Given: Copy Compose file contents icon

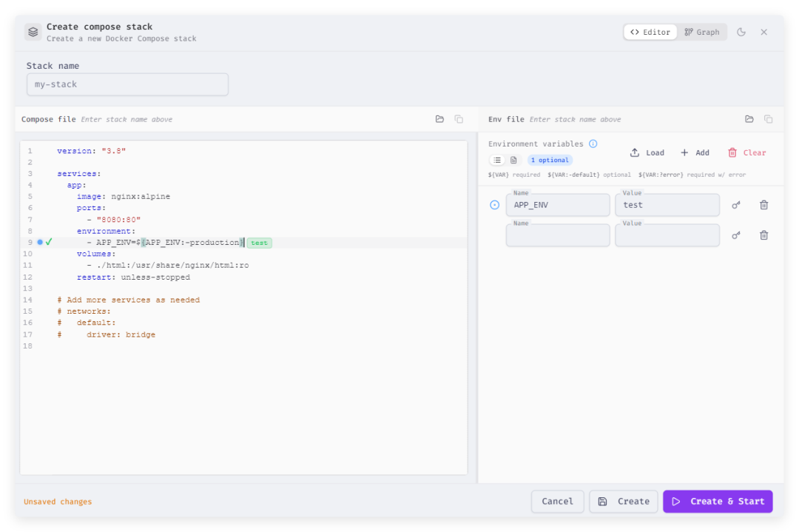Looking at the screenshot, I should pos(459,119).
